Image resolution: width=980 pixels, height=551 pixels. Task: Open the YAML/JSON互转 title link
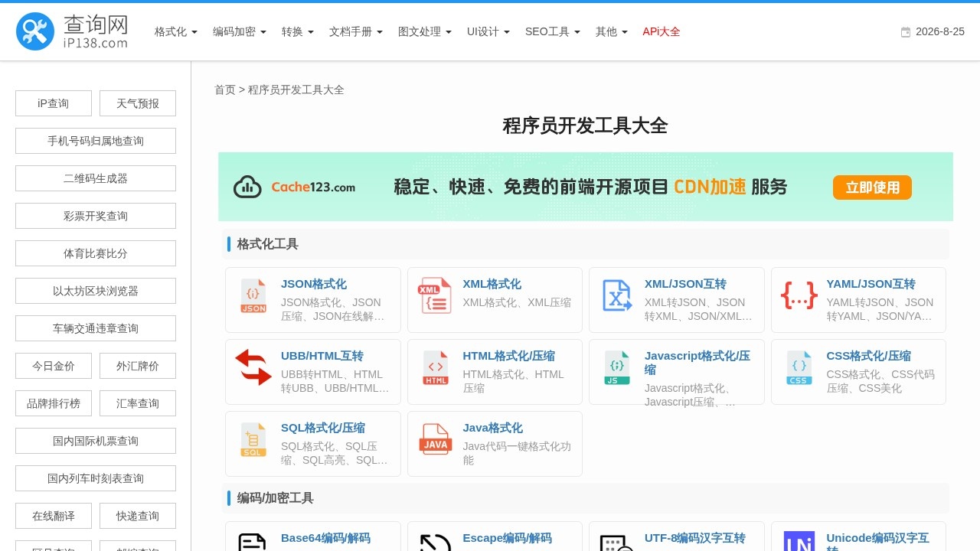871,284
